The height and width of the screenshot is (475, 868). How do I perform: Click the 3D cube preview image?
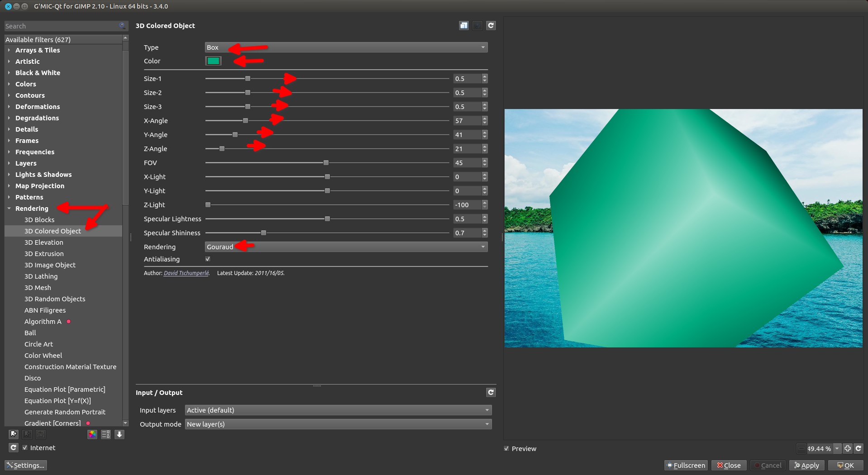[x=683, y=228]
